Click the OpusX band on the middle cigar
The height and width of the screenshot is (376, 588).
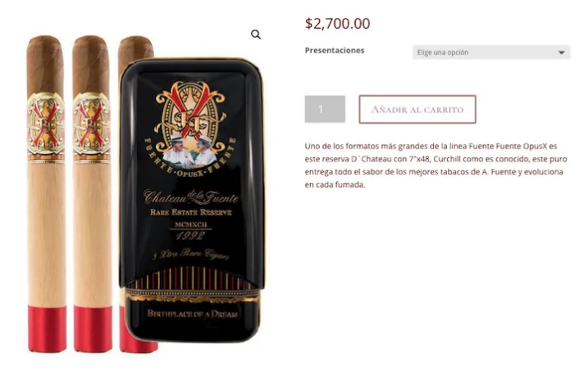(92, 128)
